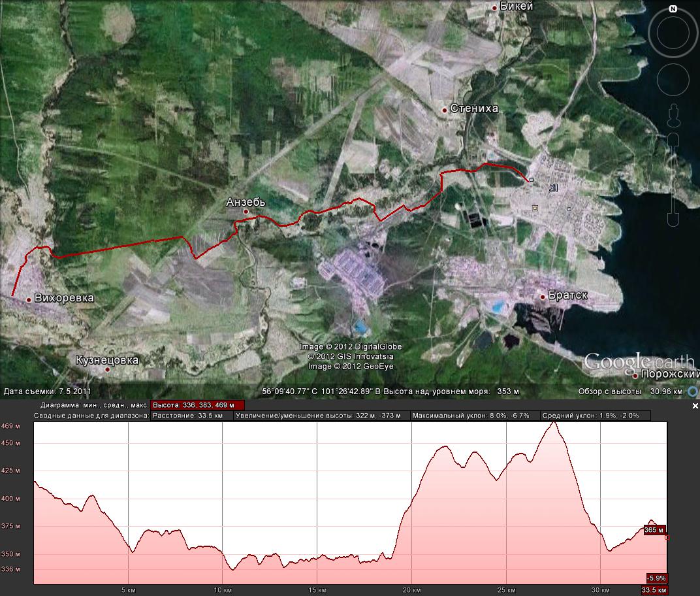Click the Кузнецовка placemark dot
Viewport: 700px width, 596px height.
click(108, 369)
